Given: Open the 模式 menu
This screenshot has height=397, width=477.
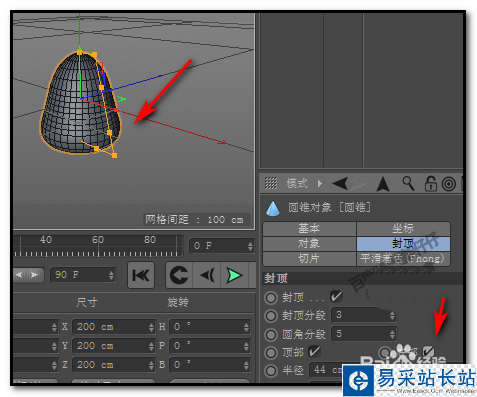Looking at the screenshot, I should pos(297,183).
